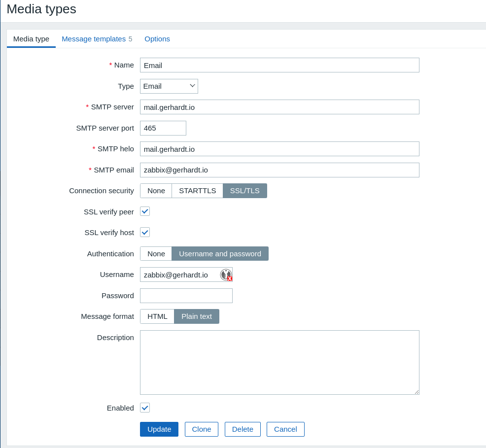Set Authentication to None

click(x=156, y=254)
